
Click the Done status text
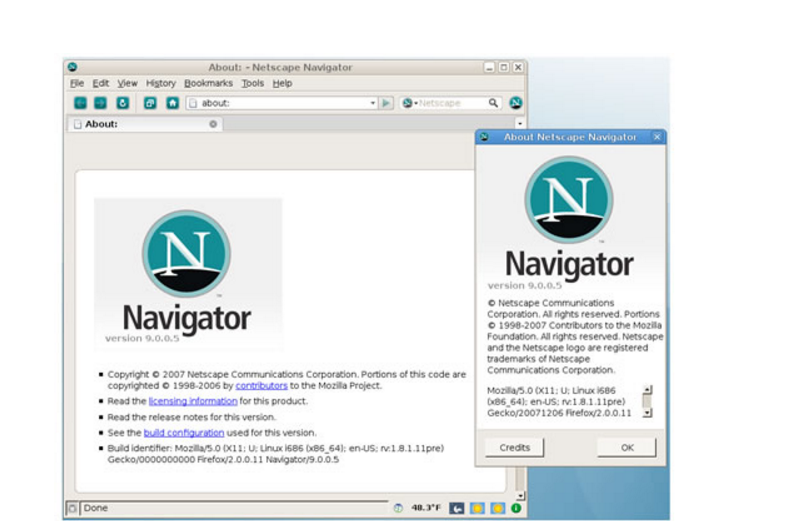pos(96,508)
